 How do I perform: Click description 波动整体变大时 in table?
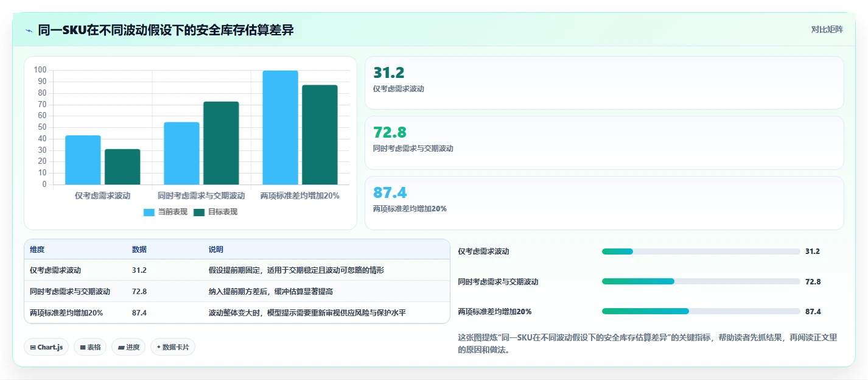[307, 313]
